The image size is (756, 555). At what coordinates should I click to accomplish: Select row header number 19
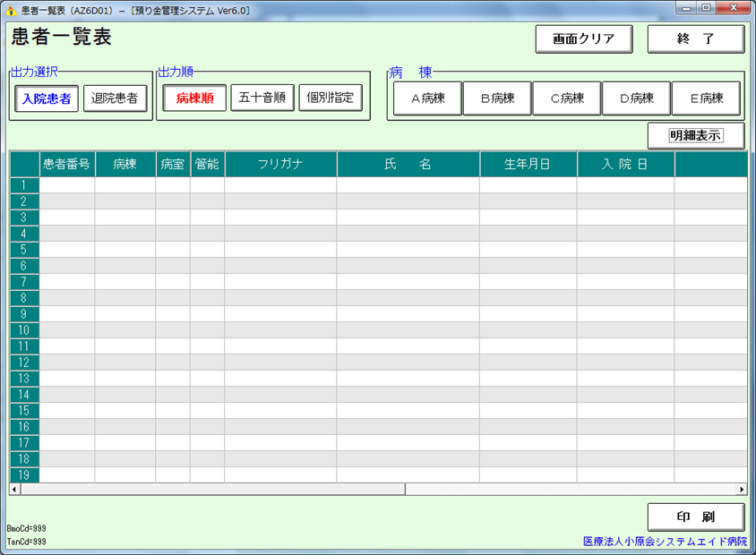pyautogui.click(x=24, y=475)
